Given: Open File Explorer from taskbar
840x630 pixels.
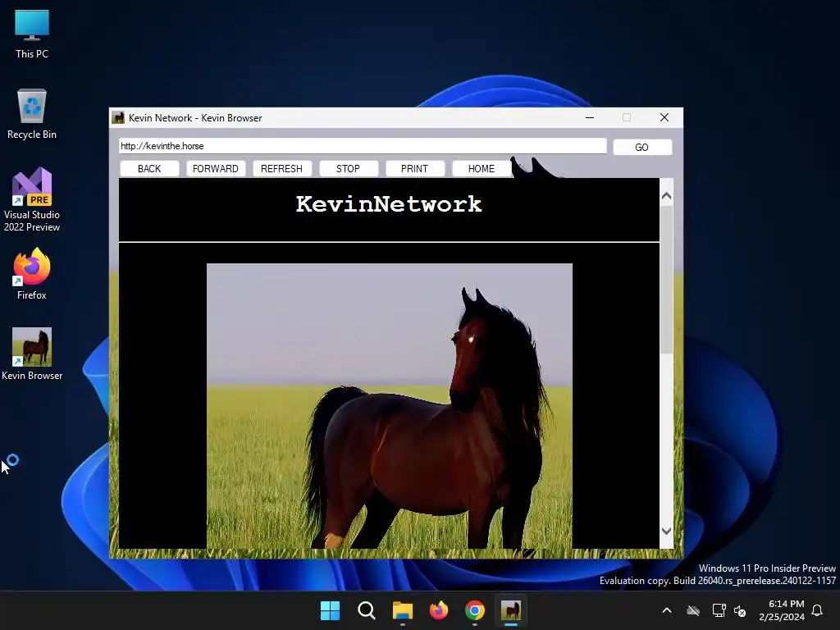Looking at the screenshot, I should tap(402, 610).
